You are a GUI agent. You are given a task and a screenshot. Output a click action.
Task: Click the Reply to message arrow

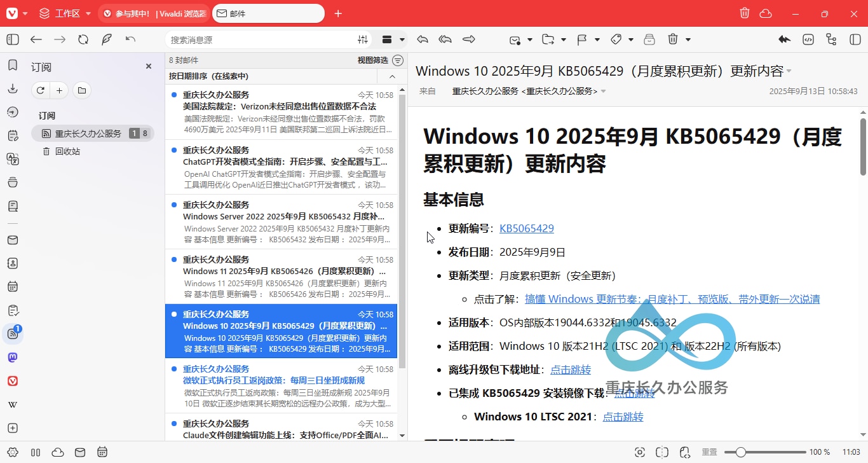pos(423,39)
